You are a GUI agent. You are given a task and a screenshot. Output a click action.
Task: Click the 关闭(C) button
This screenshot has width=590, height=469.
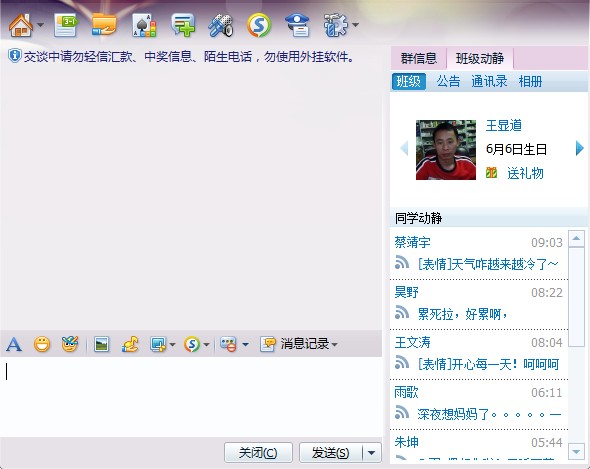(x=258, y=452)
